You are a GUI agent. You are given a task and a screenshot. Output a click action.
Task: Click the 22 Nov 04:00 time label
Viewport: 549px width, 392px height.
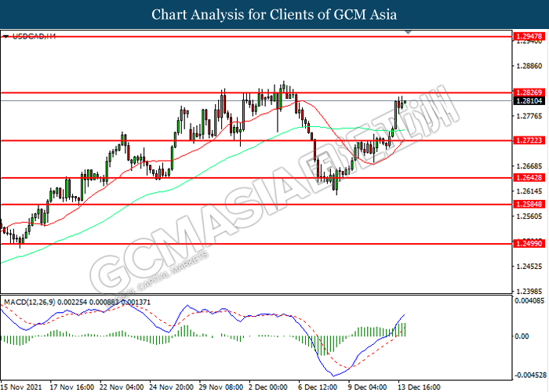pos(122,387)
